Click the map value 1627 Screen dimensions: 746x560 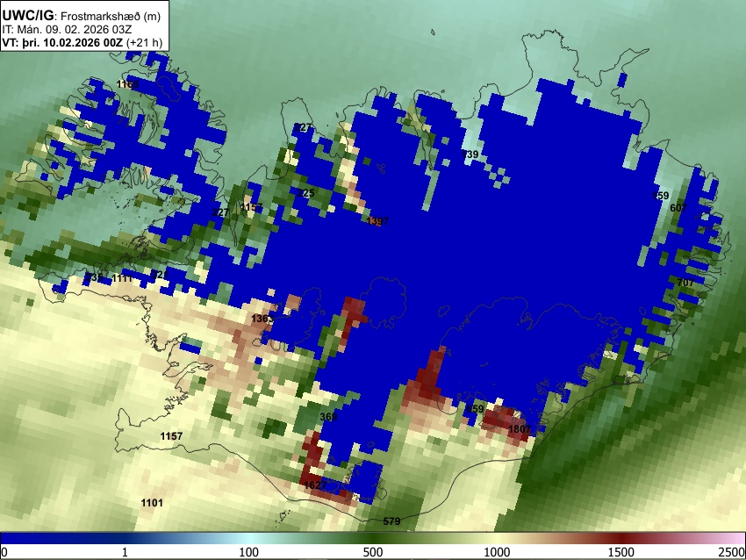pos(315,485)
